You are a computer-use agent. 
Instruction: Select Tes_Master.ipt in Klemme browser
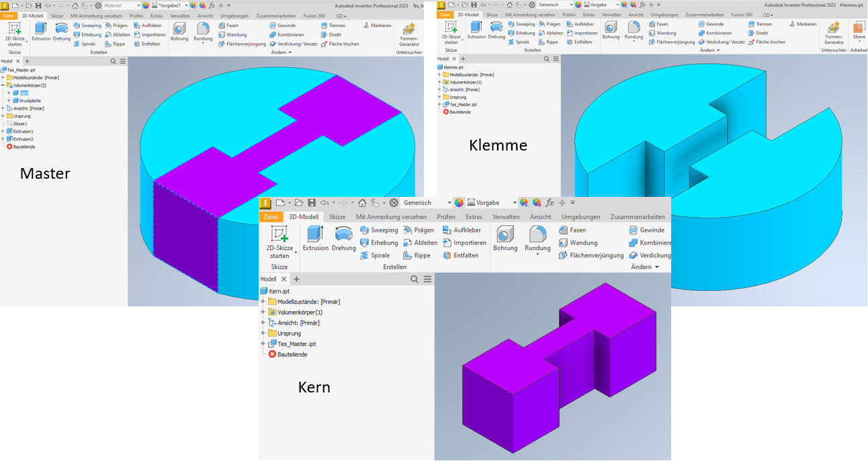click(460, 104)
